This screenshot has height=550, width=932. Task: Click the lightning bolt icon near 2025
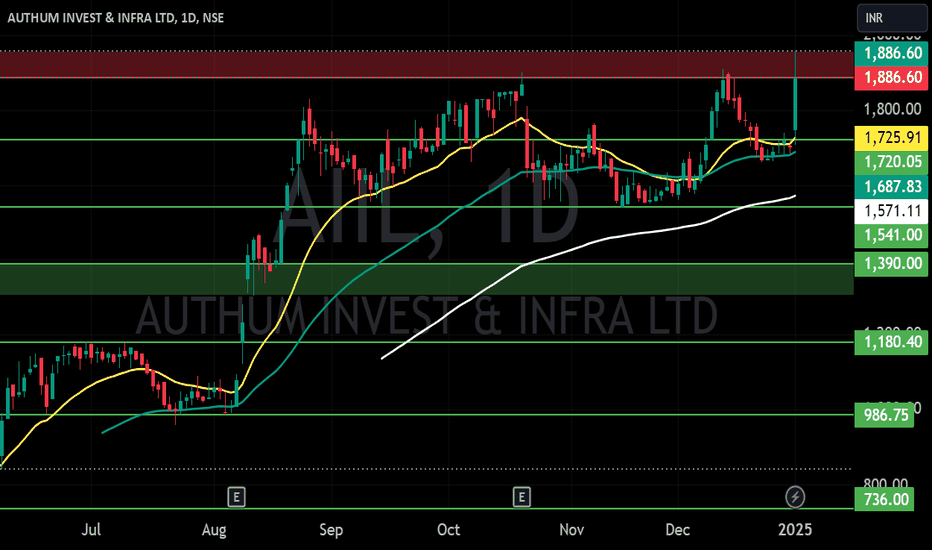click(x=795, y=496)
